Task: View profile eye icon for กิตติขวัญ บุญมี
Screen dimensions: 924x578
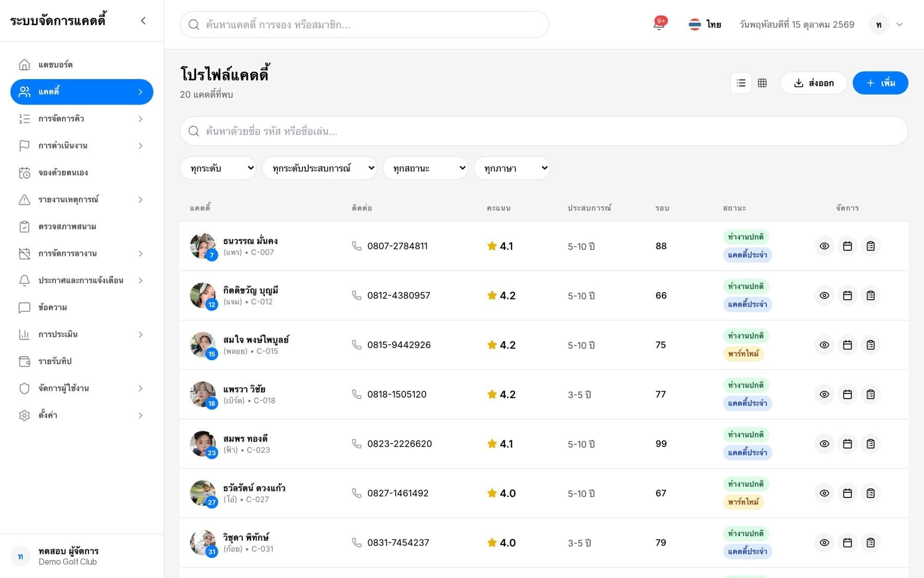Action: 824,295
